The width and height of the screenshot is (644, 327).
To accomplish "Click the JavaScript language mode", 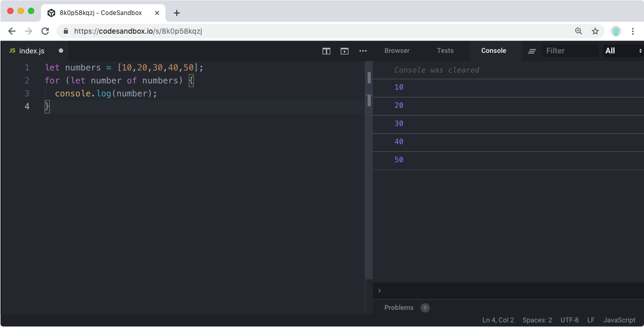I will (619, 320).
